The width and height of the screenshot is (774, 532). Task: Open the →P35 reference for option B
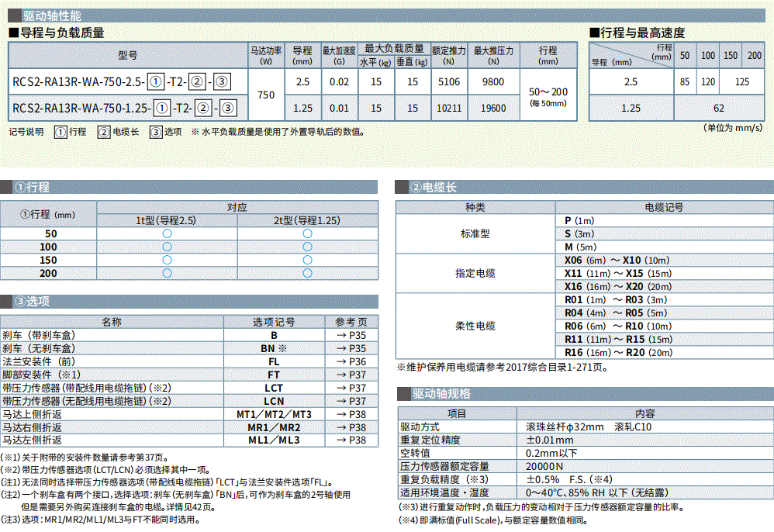(x=351, y=335)
